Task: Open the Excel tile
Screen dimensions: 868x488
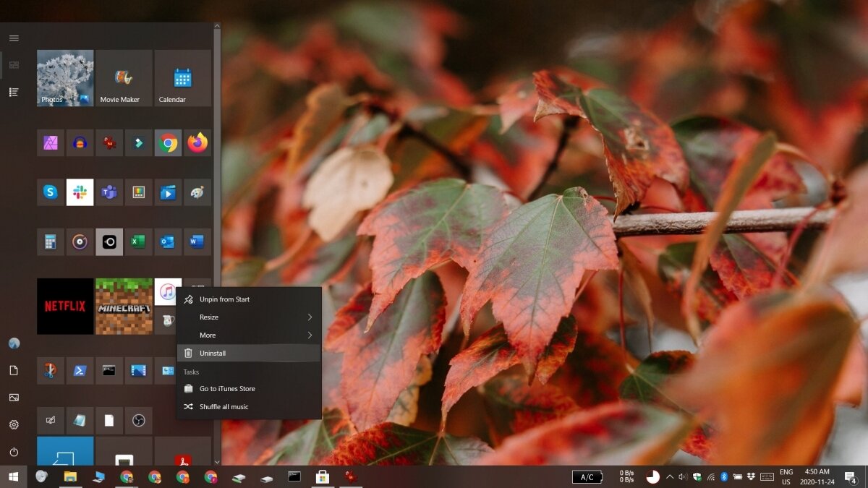Action: pyautogui.click(x=138, y=241)
